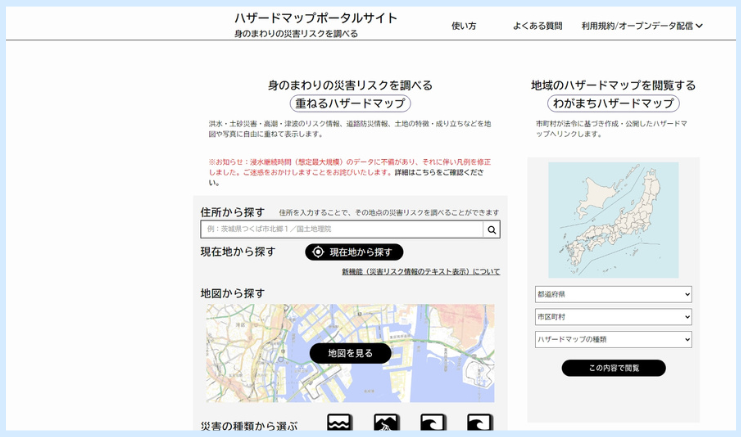Viewport: 741px width, 437px height.
Task: Click the address search input field
Action: 342,230
